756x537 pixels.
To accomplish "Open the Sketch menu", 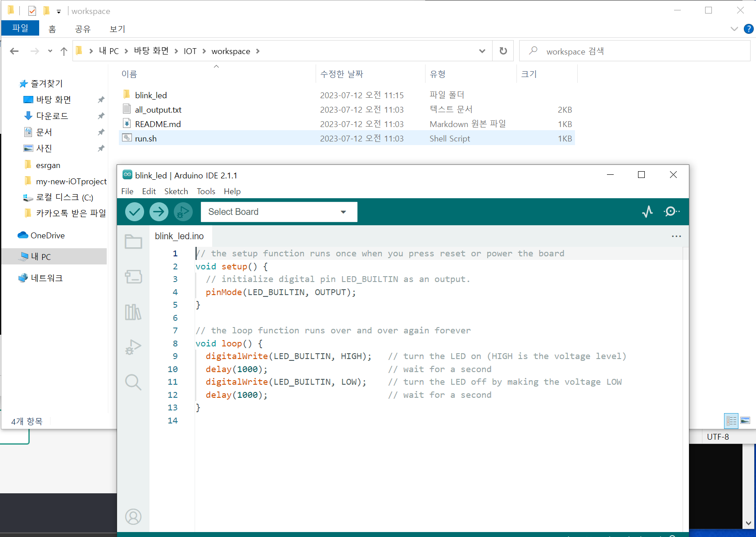I will [176, 191].
